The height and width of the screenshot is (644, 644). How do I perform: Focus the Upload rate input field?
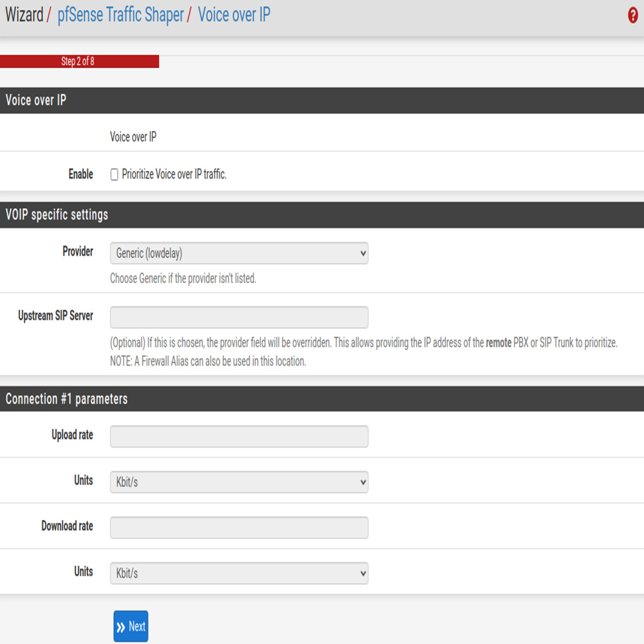(239, 436)
